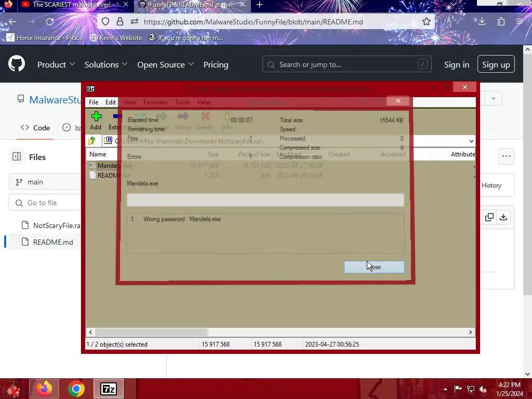Click the Action Center flag tray icon
This screenshot has height=399, width=532.
[458, 389]
